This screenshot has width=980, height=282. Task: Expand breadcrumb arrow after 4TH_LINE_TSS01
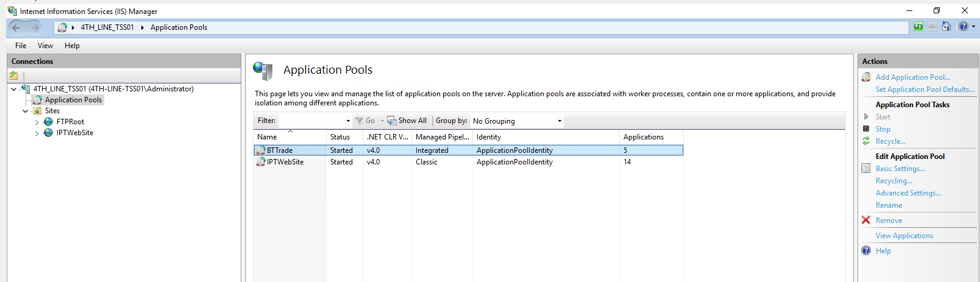(x=142, y=27)
